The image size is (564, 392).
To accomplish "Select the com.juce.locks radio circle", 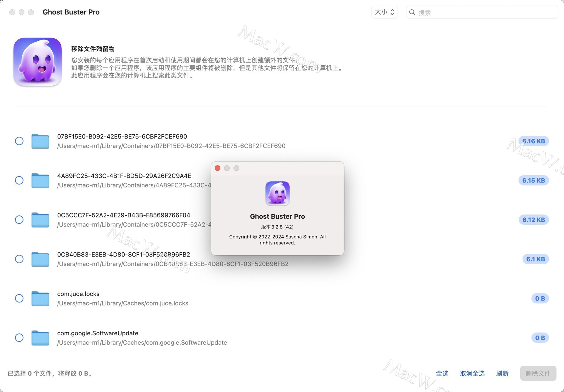I will 19,298.
